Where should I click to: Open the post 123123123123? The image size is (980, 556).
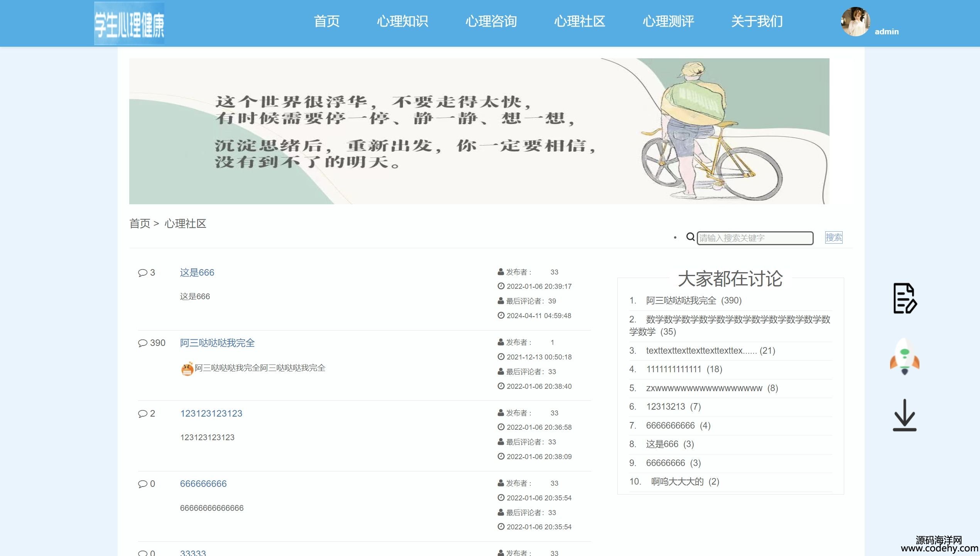click(211, 414)
